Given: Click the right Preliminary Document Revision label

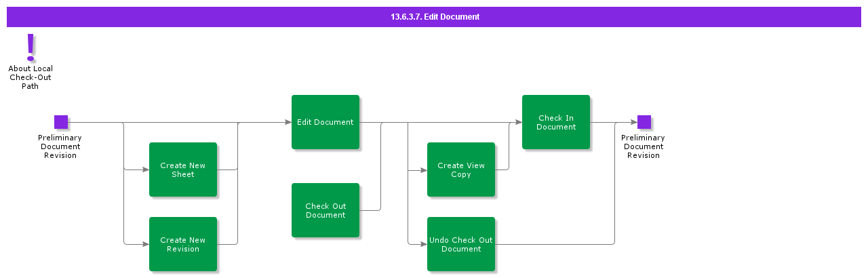Looking at the screenshot, I should pos(644,146).
